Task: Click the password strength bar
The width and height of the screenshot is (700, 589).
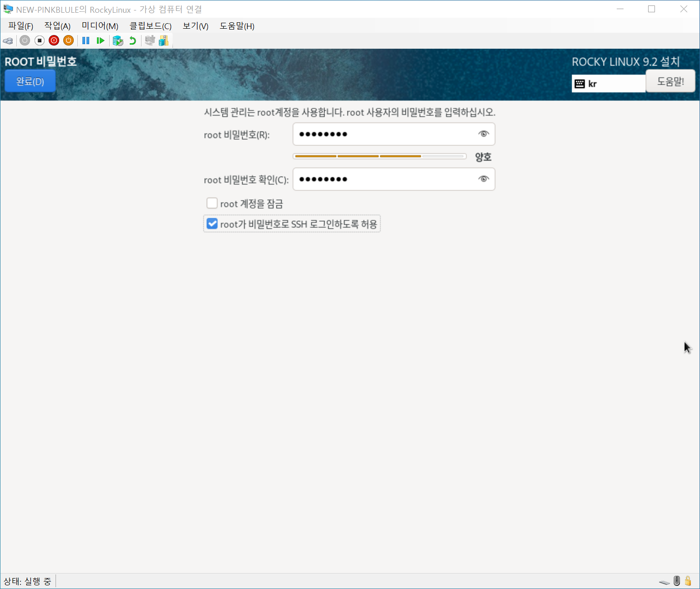Action: tap(380, 156)
